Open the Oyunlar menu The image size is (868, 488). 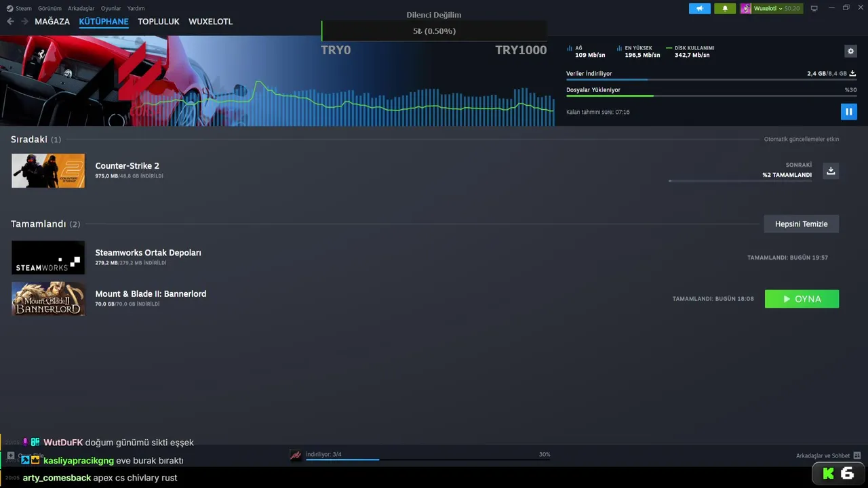[x=111, y=9]
